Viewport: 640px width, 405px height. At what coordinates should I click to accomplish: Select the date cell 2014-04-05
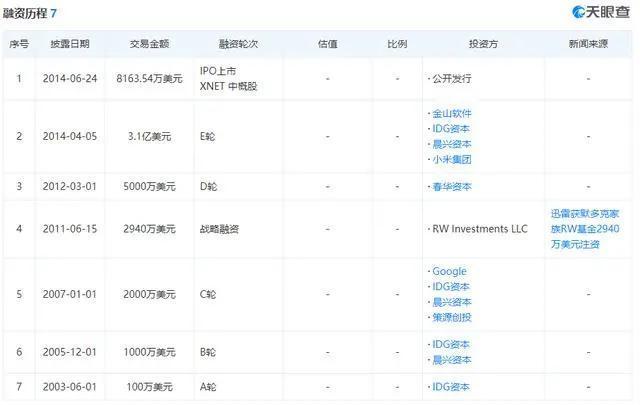pyautogui.click(x=70, y=136)
